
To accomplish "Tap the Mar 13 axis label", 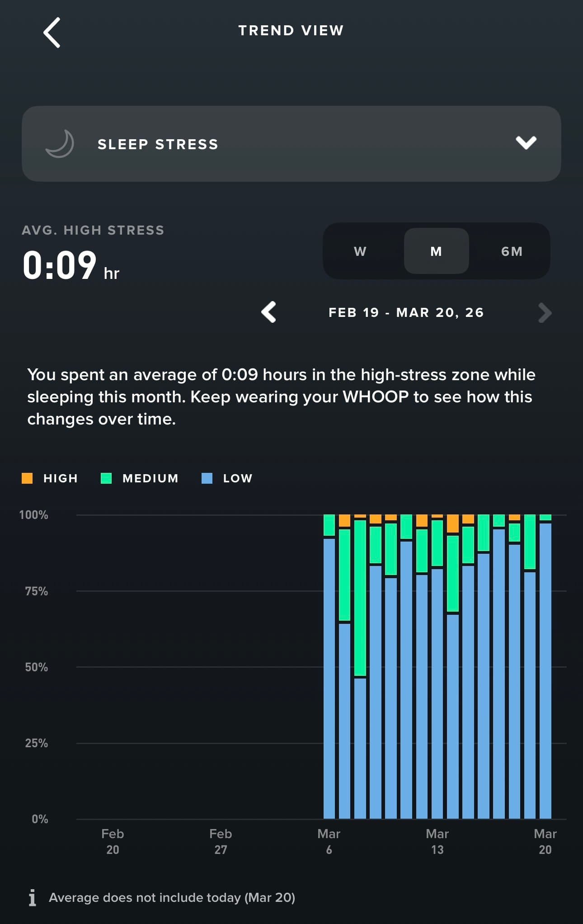I will pyautogui.click(x=437, y=841).
